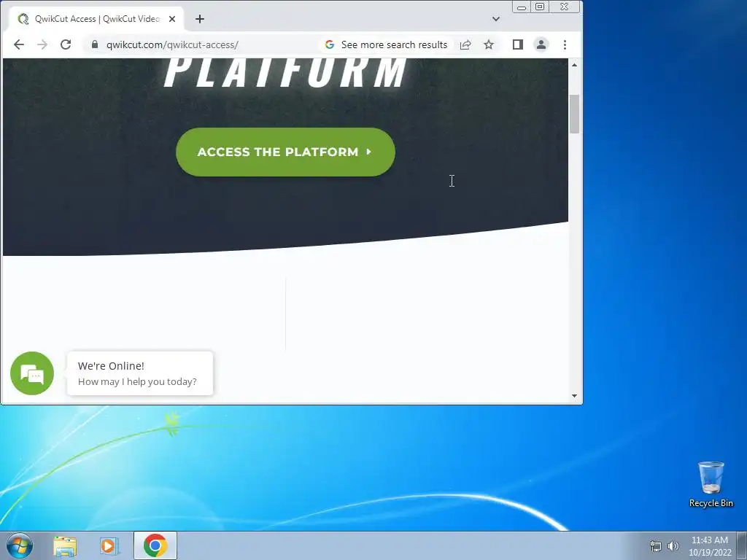The image size is (747, 560).
Task: Expand the tab search chevron
Action: 496,19
